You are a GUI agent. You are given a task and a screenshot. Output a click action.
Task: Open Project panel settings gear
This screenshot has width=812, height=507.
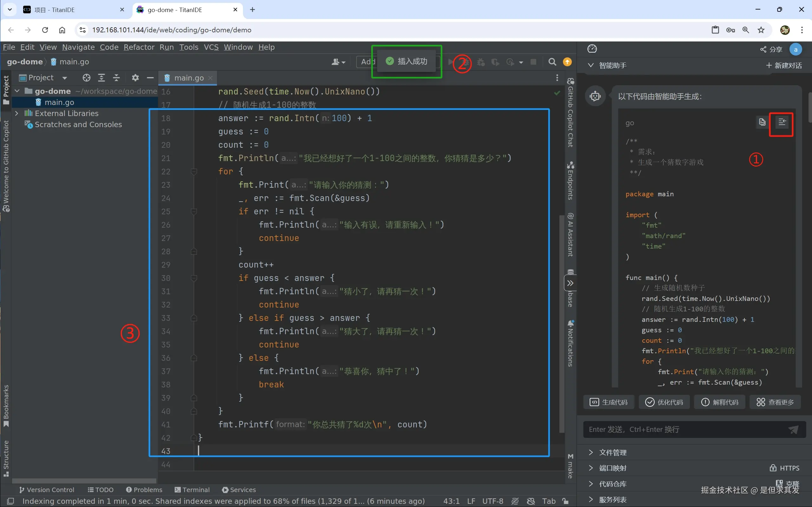(x=135, y=78)
